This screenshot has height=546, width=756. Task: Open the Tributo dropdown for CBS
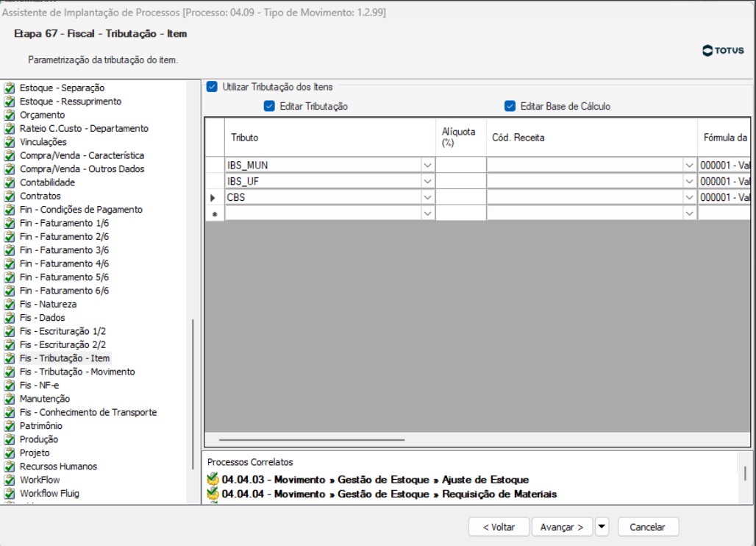point(427,197)
